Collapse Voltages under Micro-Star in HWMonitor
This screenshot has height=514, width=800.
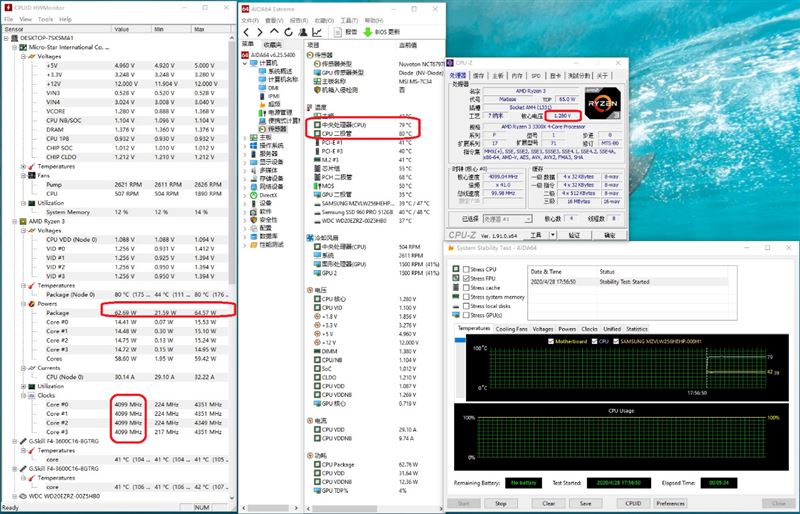(23, 56)
